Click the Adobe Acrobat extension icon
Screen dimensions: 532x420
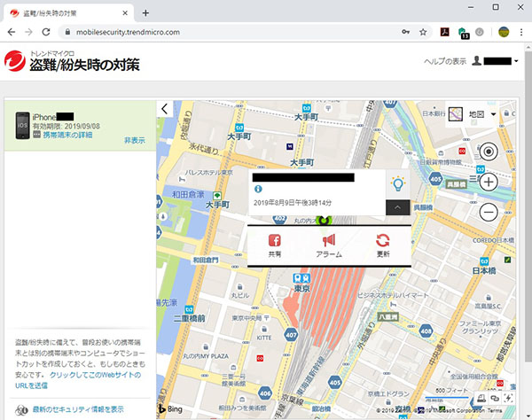445,32
